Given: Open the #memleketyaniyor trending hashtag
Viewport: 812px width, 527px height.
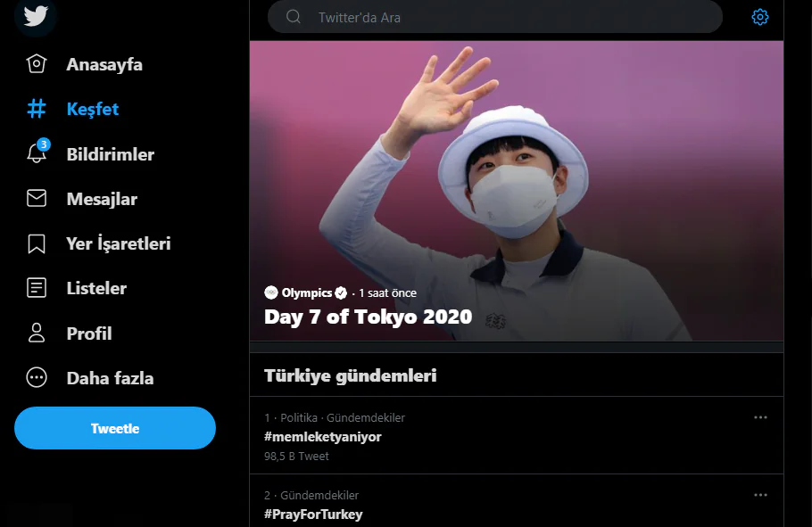Looking at the screenshot, I should point(323,437).
